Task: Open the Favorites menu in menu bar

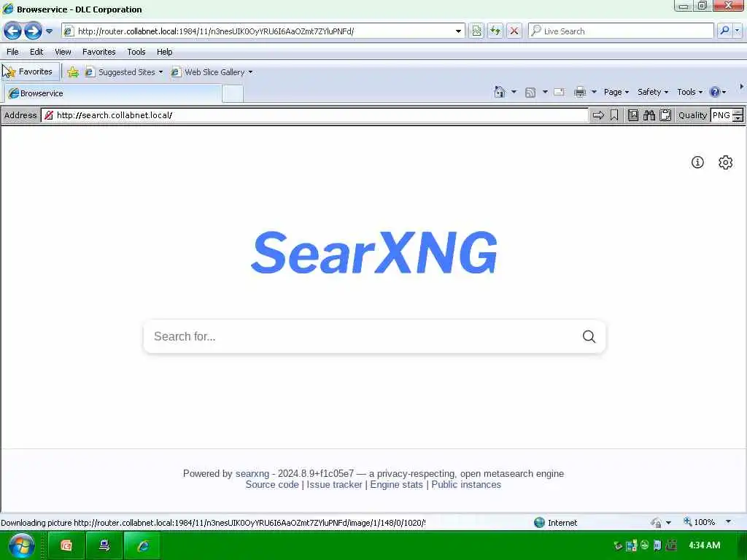Action: pyautogui.click(x=98, y=52)
